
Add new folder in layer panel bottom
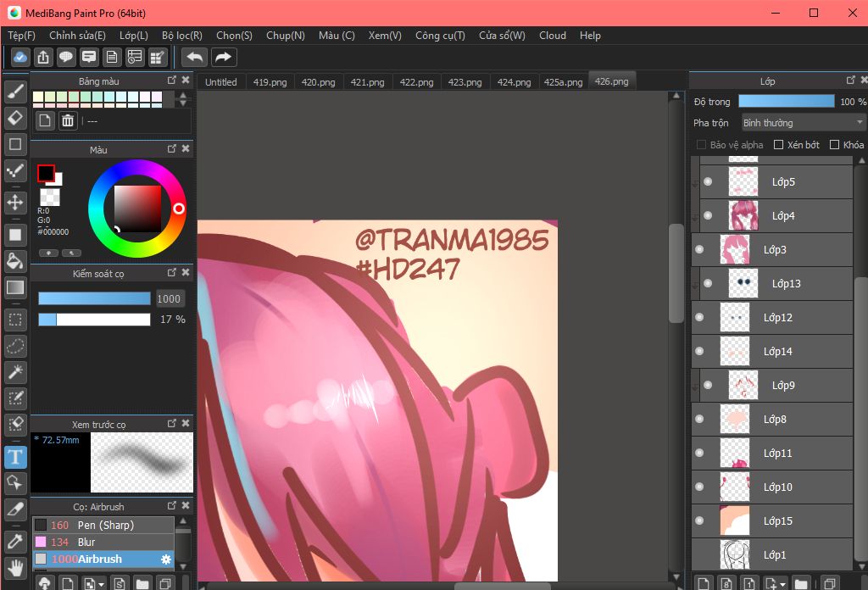(x=800, y=583)
